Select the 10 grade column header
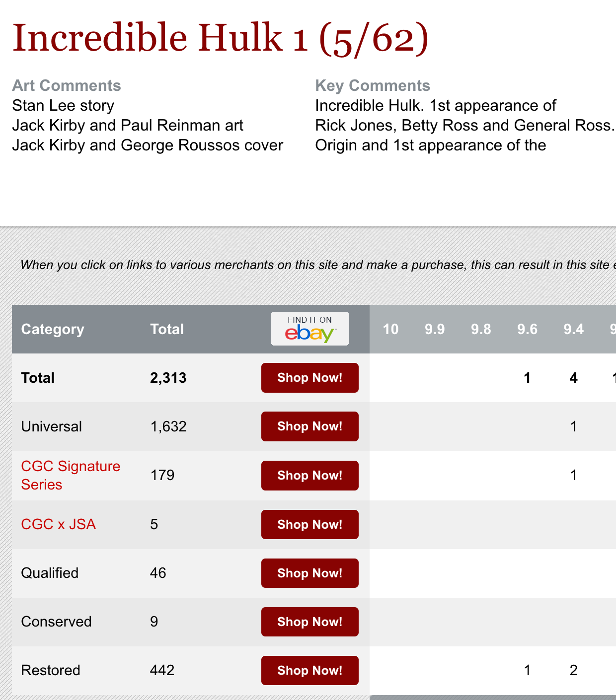616x700 pixels. pyautogui.click(x=390, y=329)
